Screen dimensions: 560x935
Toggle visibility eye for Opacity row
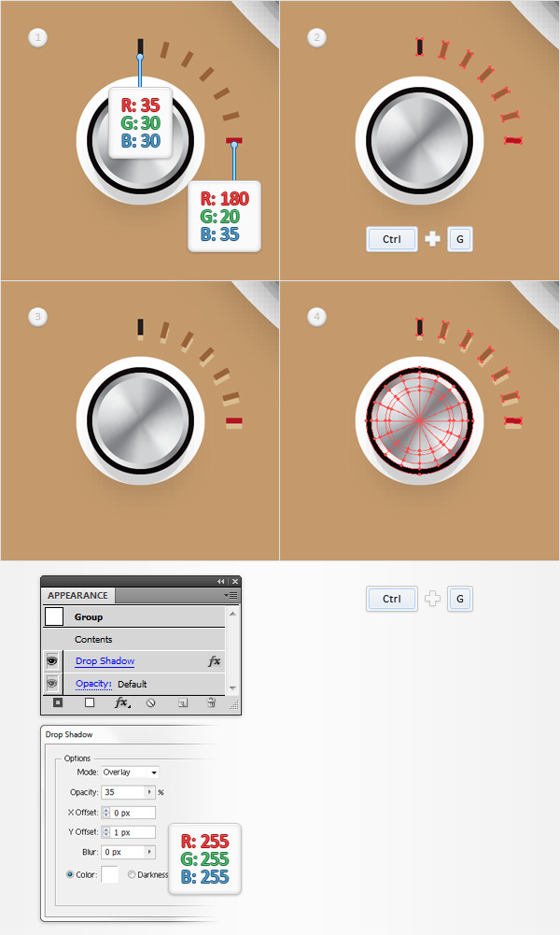tap(52, 684)
